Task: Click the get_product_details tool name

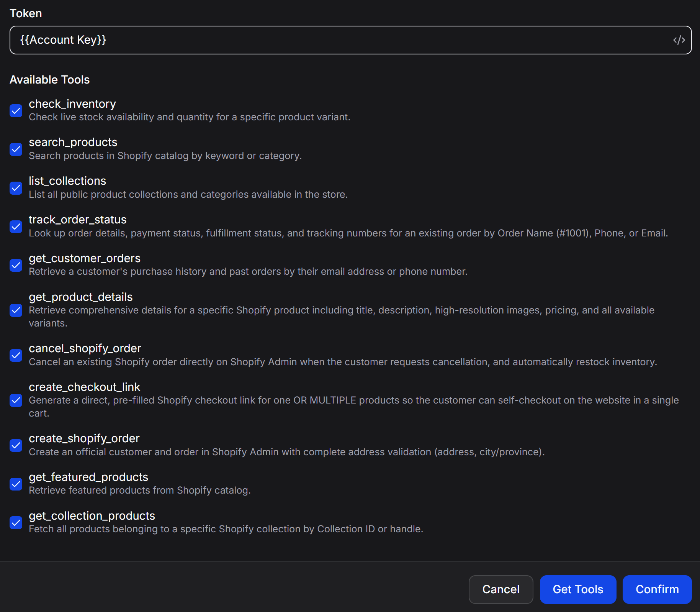Action: (81, 297)
